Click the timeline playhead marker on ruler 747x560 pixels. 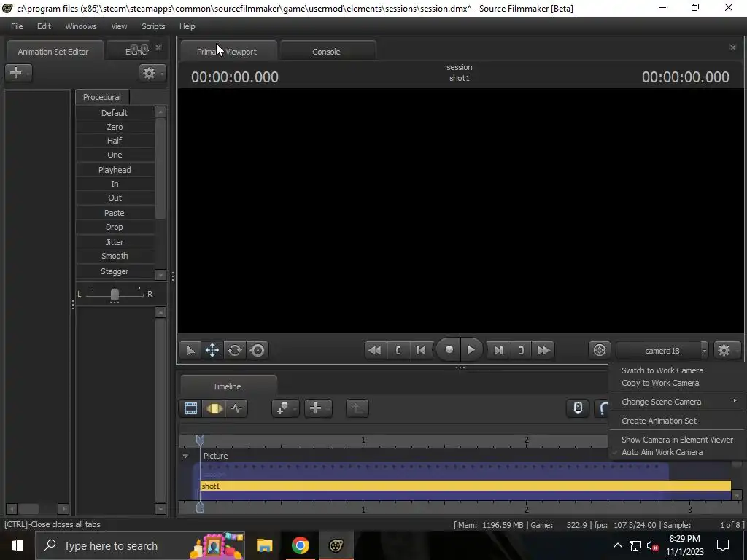(200, 440)
